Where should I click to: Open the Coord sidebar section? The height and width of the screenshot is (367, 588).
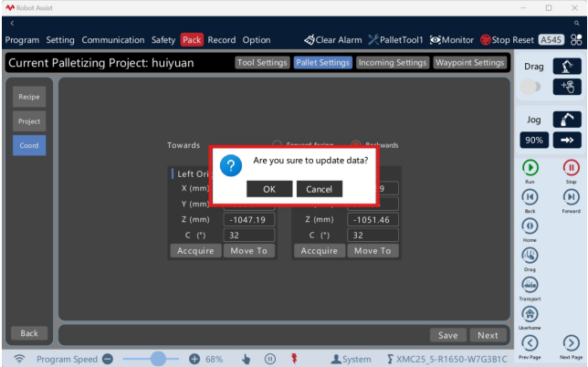29,145
